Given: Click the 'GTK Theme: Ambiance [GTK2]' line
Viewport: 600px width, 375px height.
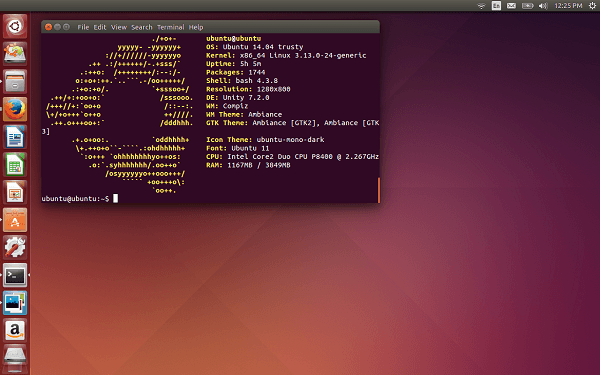Looking at the screenshot, I should click(x=292, y=123).
